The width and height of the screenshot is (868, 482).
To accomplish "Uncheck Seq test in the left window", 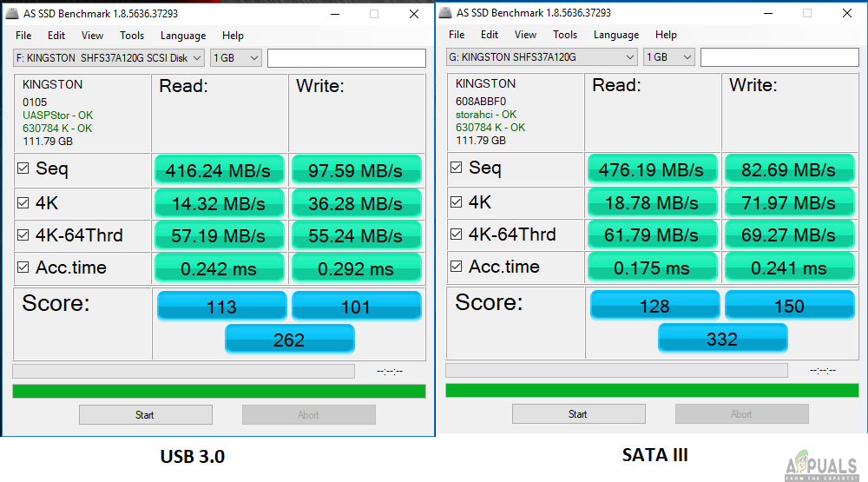I will pos(23,168).
